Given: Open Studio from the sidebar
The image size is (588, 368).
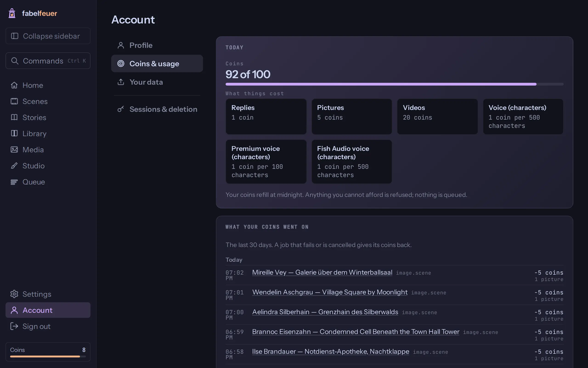Looking at the screenshot, I should pos(48,166).
